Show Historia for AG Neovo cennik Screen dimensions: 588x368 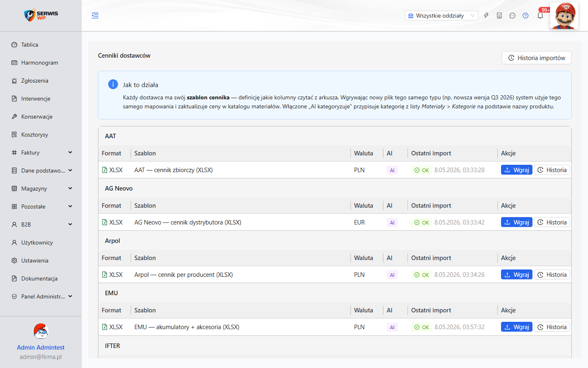coord(552,222)
